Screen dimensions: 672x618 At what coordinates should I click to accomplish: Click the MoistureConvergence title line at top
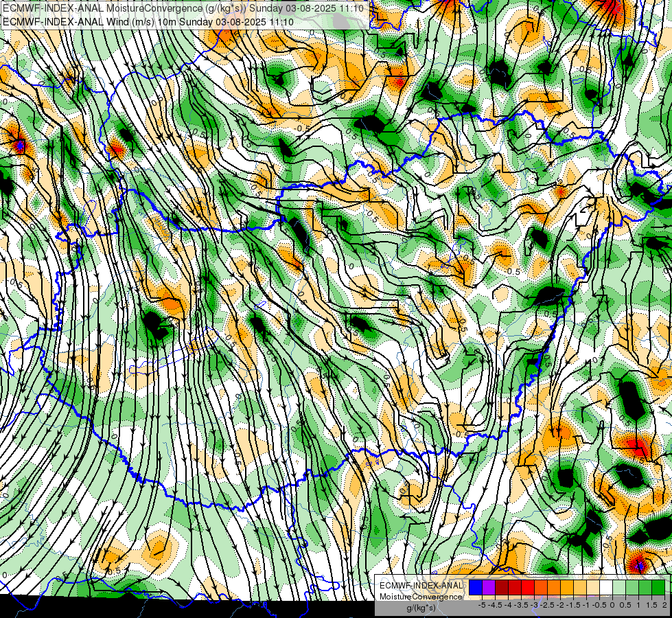click(183, 8)
